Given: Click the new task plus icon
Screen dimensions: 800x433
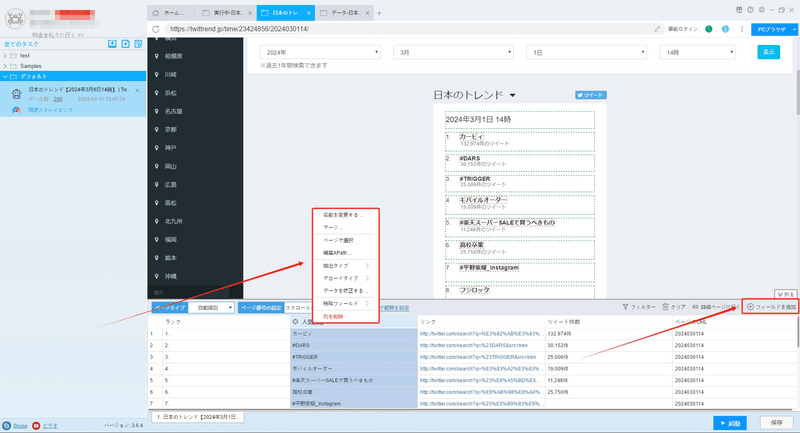Looking at the screenshot, I should (126, 44).
